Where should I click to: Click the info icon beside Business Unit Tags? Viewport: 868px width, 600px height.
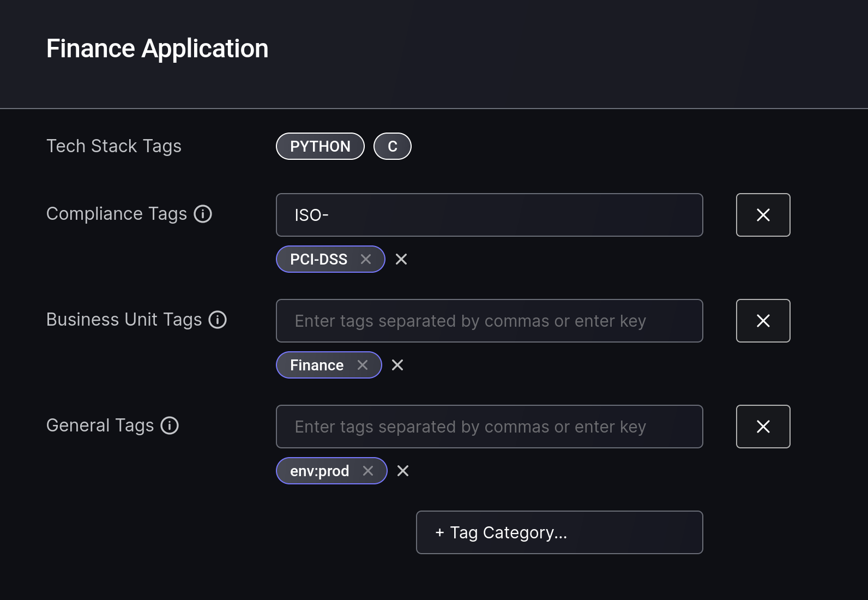coord(218,320)
